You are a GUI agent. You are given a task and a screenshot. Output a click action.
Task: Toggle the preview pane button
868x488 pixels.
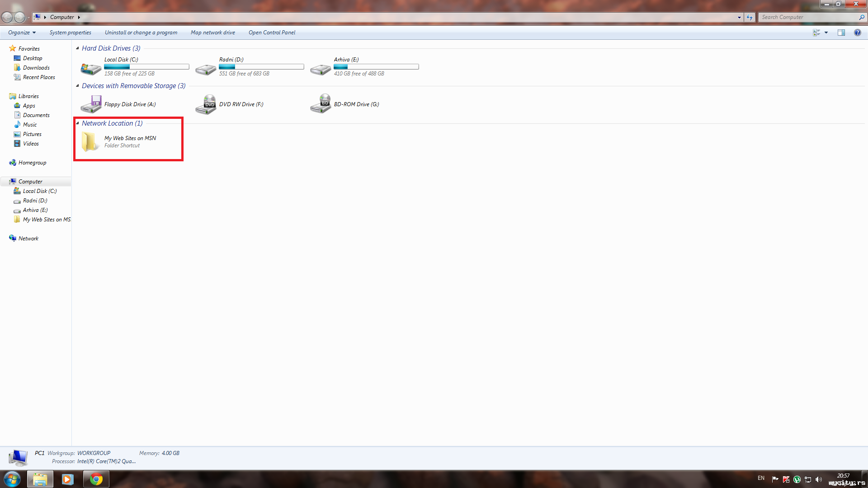(841, 33)
